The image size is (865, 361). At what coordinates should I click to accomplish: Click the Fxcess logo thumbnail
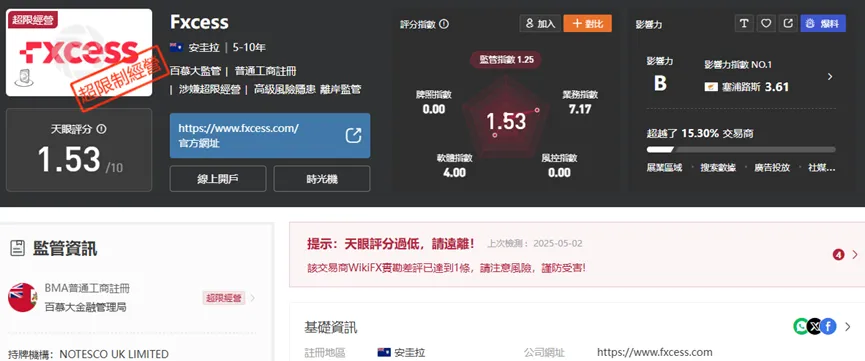79,52
